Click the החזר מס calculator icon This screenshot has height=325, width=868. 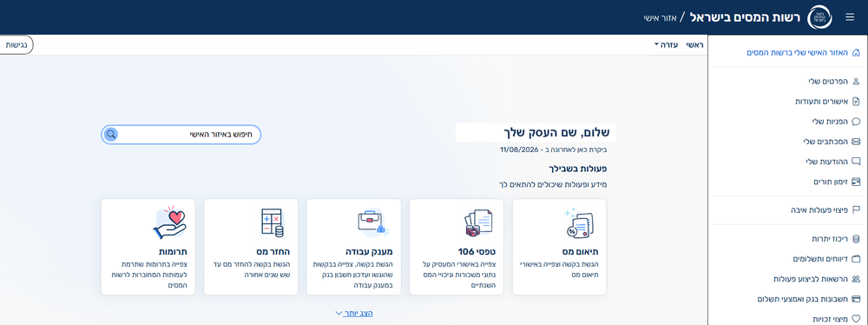272,223
